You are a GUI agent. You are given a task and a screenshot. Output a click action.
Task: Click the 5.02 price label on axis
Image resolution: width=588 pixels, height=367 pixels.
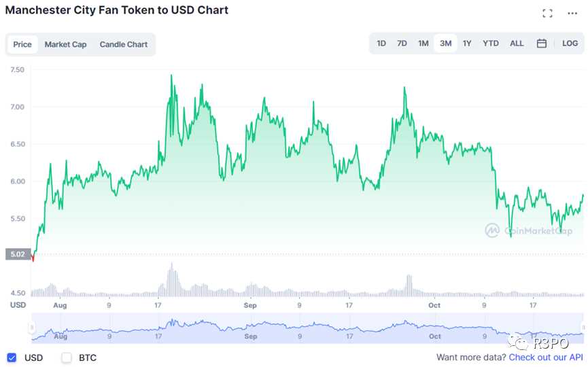[x=18, y=255]
